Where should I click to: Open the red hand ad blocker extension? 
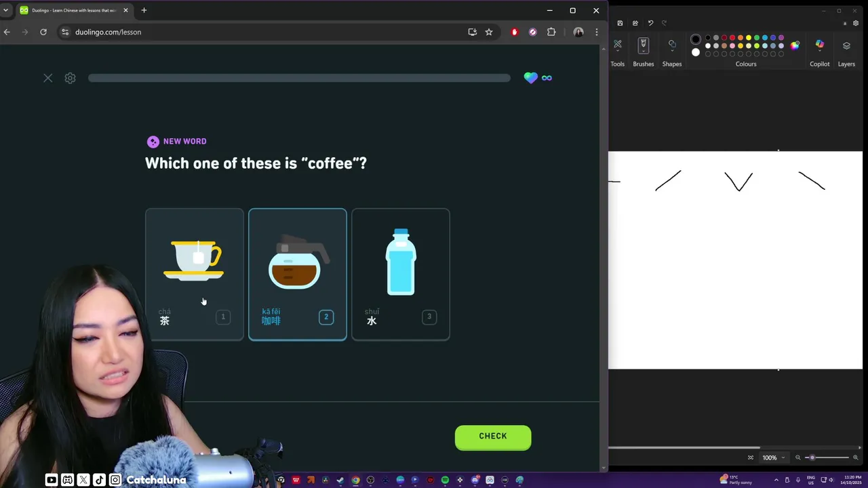coord(515,32)
